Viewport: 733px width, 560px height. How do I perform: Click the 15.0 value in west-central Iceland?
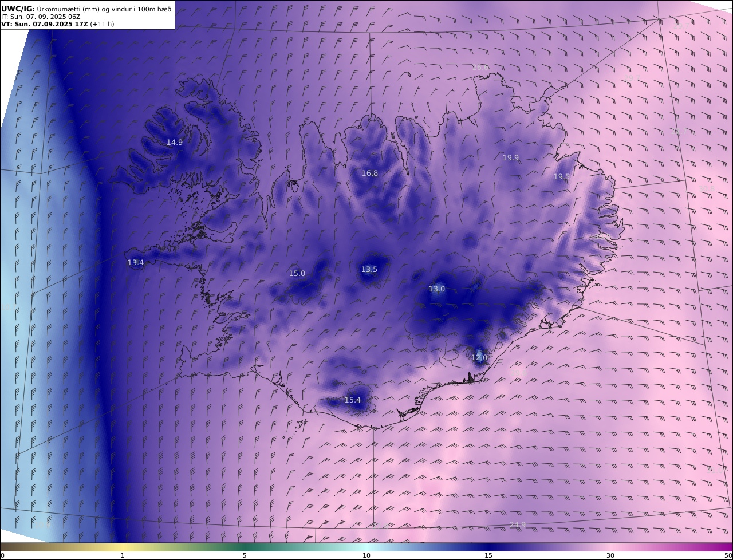[297, 274]
